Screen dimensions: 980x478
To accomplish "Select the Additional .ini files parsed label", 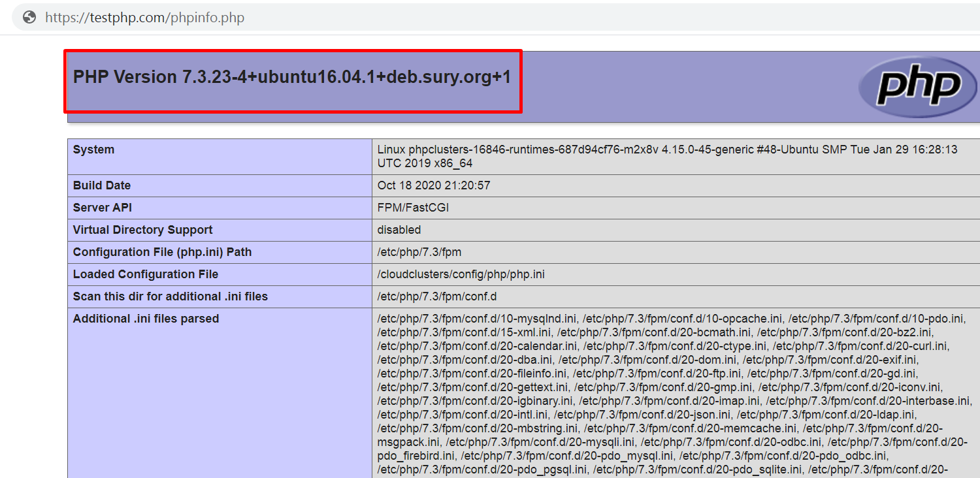I will click(x=146, y=319).
